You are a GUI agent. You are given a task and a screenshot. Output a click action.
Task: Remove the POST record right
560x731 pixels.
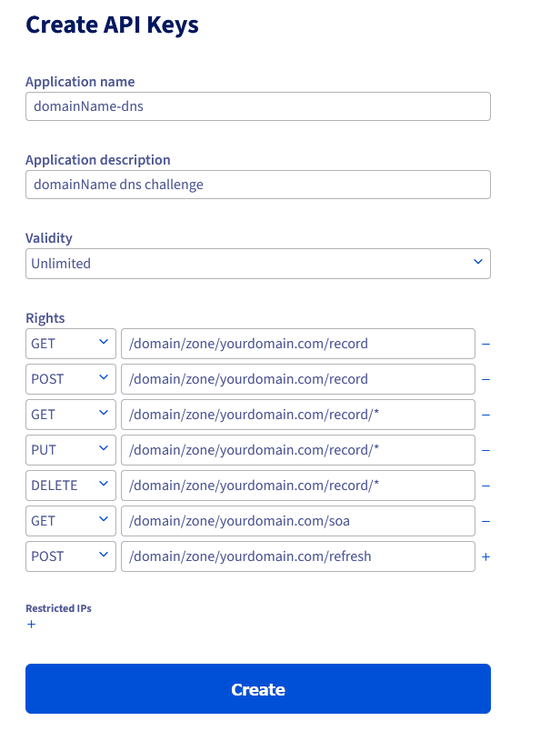485,379
